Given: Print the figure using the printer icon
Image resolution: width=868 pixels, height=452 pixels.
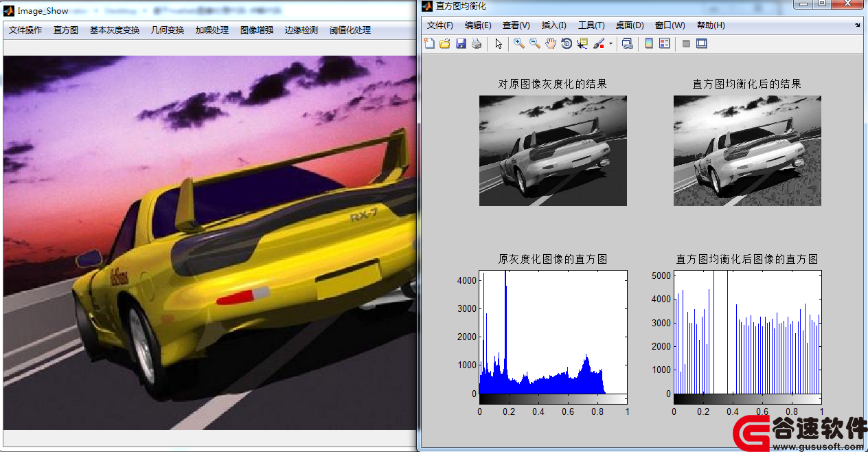Looking at the screenshot, I should point(477,44).
